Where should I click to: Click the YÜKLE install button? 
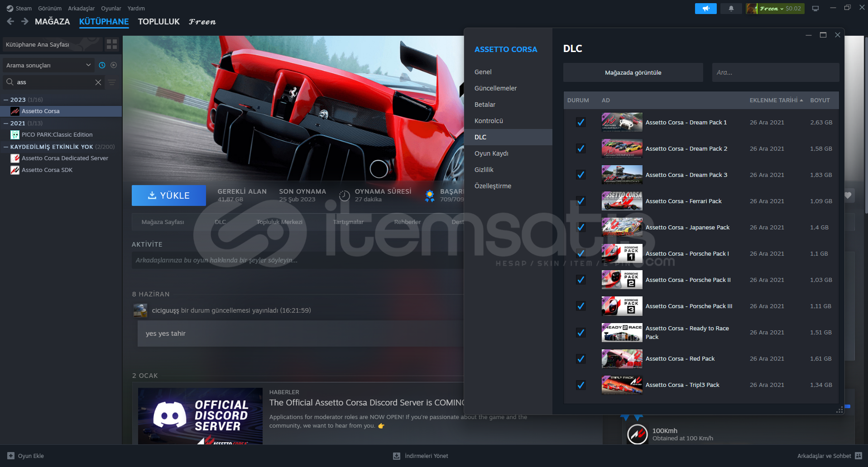[169, 195]
